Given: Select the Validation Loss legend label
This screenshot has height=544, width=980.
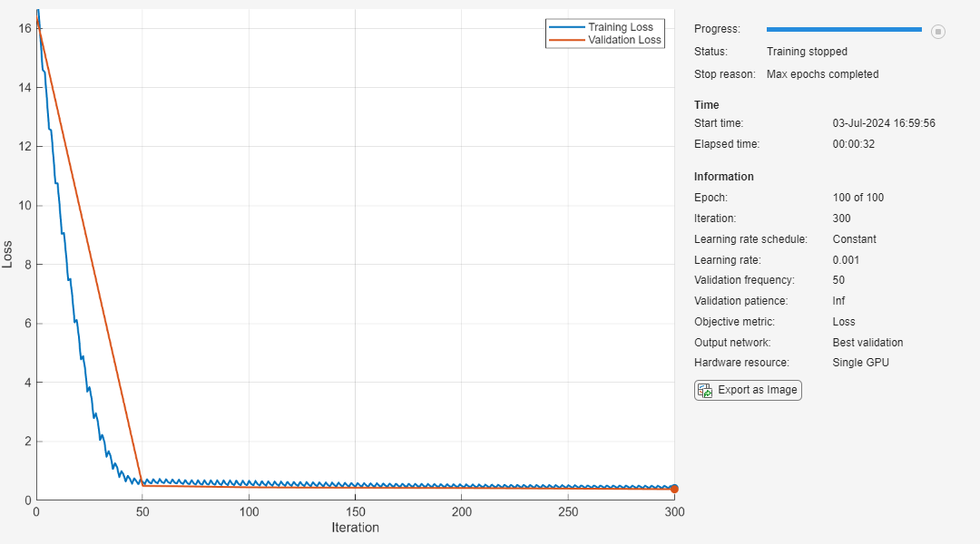Looking at the screenshot, I should pos(625,41).
